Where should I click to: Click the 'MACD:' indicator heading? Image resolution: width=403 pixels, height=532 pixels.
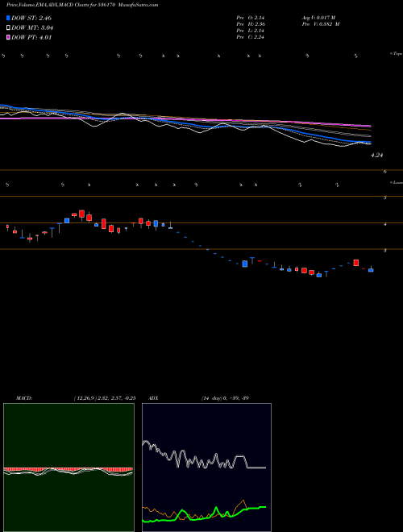tap(24, 398)
